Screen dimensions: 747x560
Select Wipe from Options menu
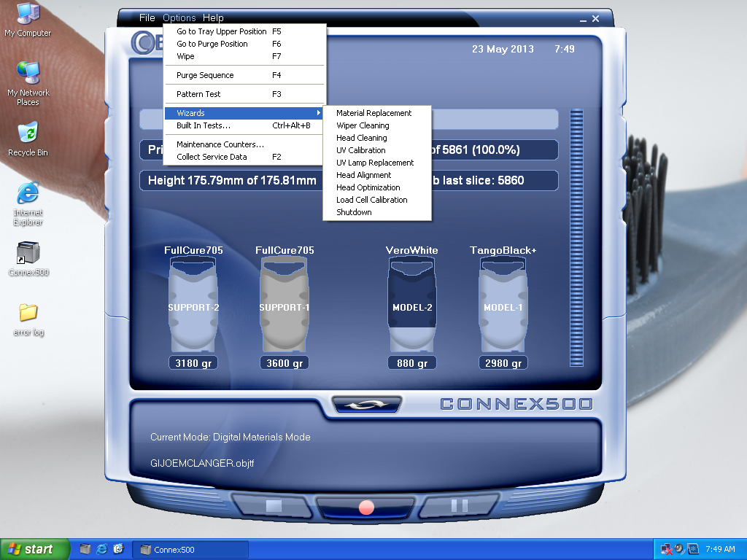tap(244, 56)
